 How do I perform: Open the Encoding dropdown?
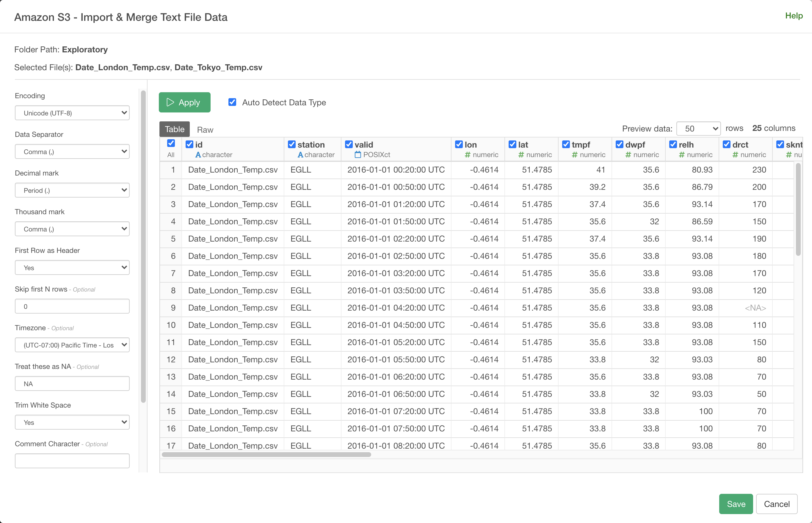72,113
